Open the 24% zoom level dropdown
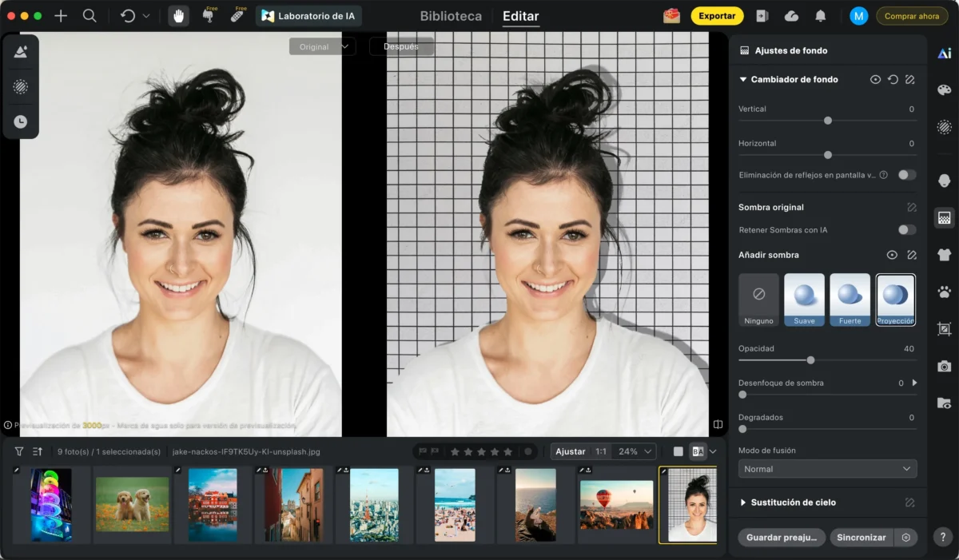This screenshot has width=959, height=560. tap(636, 451)
